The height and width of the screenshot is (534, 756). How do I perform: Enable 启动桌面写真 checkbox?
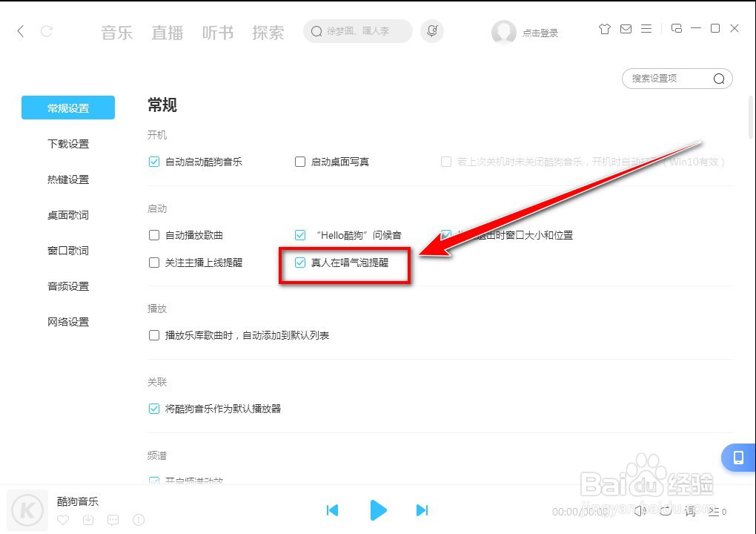click(x=300, y=162)
